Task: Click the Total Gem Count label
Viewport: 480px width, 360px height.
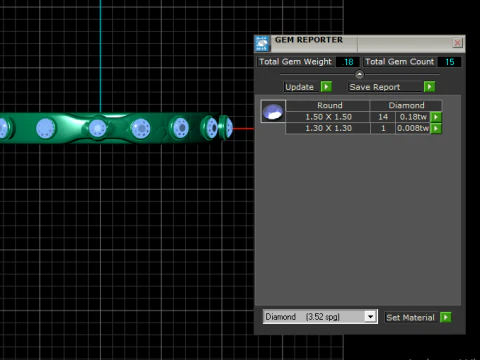Action: tap(399, 62)
